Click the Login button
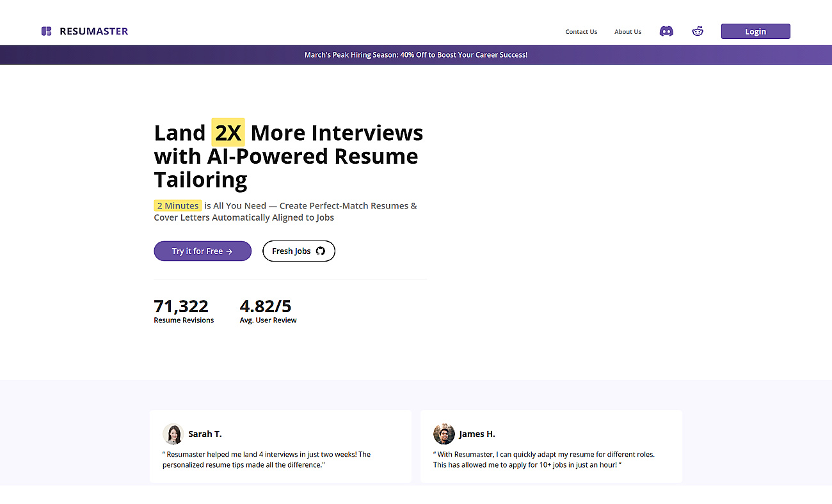Viewport: 832px width, 504px height. coord(755,31)
